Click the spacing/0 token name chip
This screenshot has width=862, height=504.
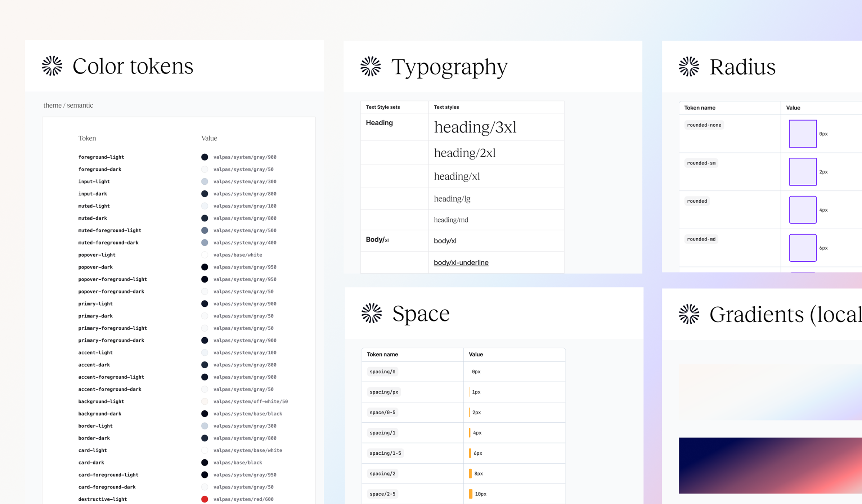coord(382,372)
